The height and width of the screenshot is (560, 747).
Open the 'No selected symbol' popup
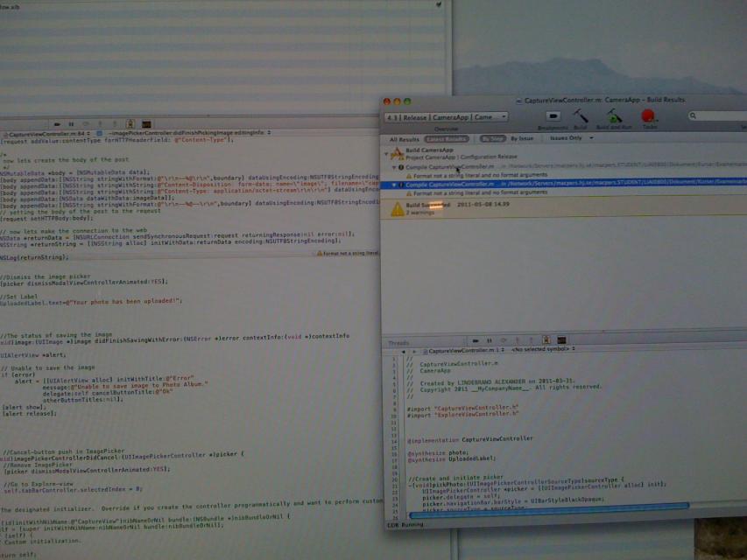pyautogui.click(x=543, y=349)
